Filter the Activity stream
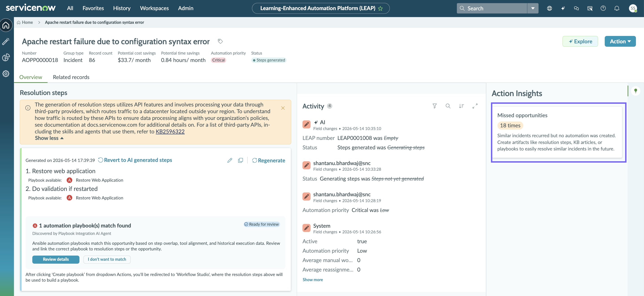644x296 pixels. pyautogui.click(x=434, y=106)
